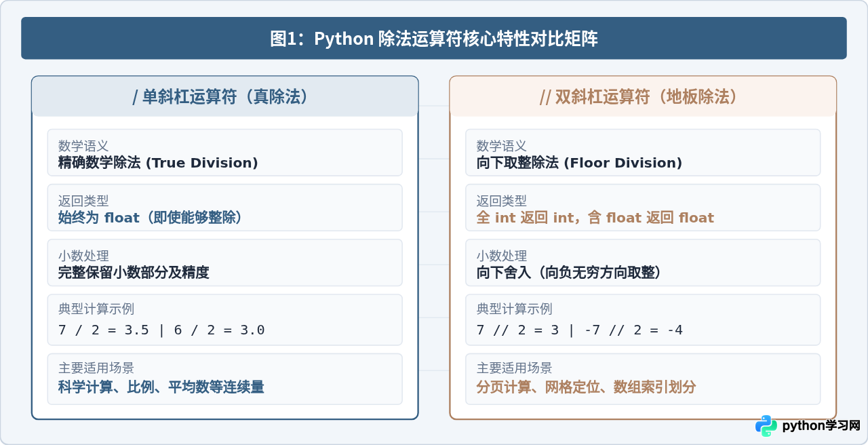
Task: Select the '/ 单斜杠运算符（真除法）' header
Action: (x=224, y=96)
